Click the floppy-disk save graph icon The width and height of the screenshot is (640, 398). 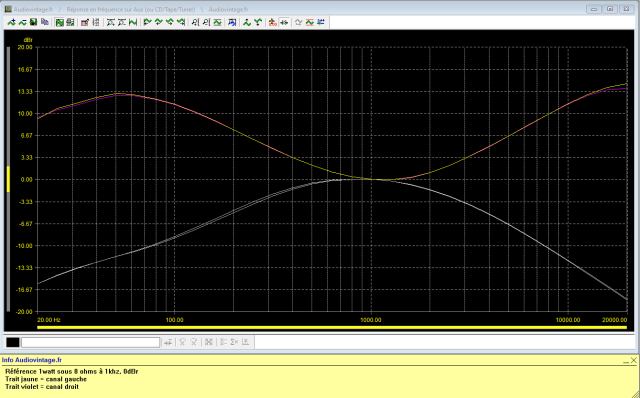tap(33, 22)
